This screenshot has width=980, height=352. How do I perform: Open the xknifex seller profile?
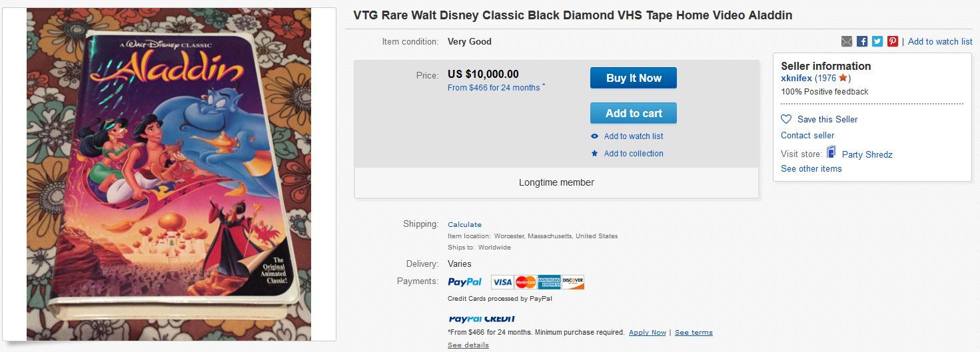tap(796, 78)
